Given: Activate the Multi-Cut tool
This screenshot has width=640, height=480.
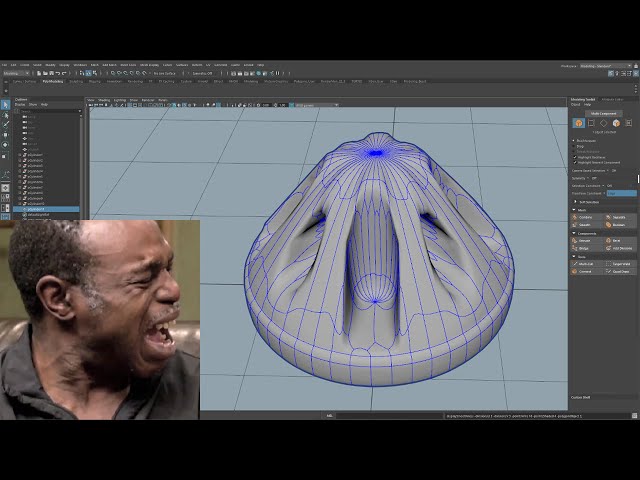Looking at the screenshot, I should pos(586,264).
